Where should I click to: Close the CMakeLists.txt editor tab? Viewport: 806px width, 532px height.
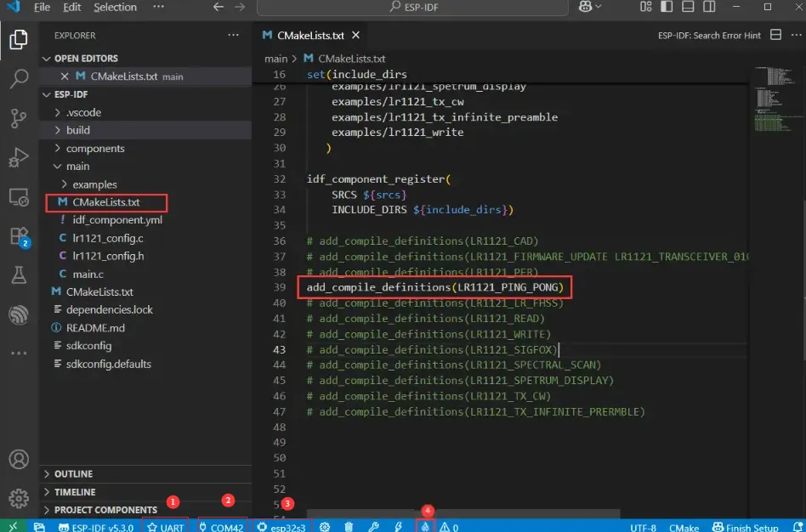pyautogui.click(x=355, y=36)
